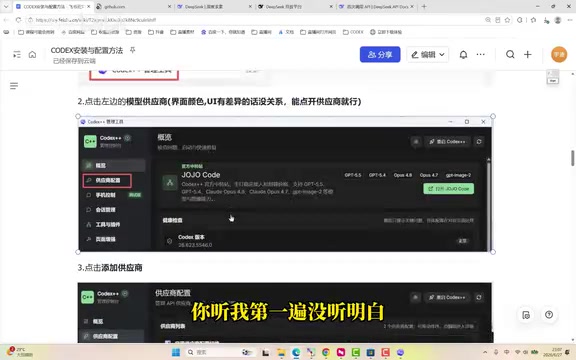Toggle the Feishu sidebar directory icon

click(17, 55)
